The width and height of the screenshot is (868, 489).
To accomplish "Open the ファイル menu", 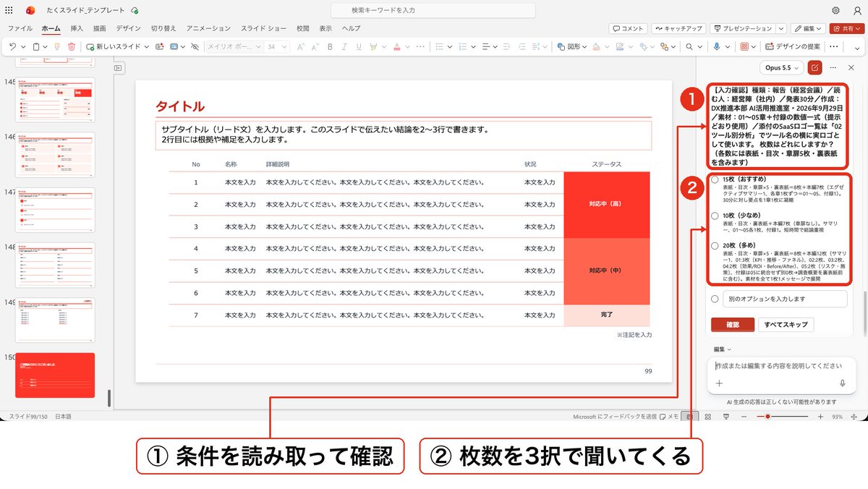I will pyautogui.click(x=20, y=28).
